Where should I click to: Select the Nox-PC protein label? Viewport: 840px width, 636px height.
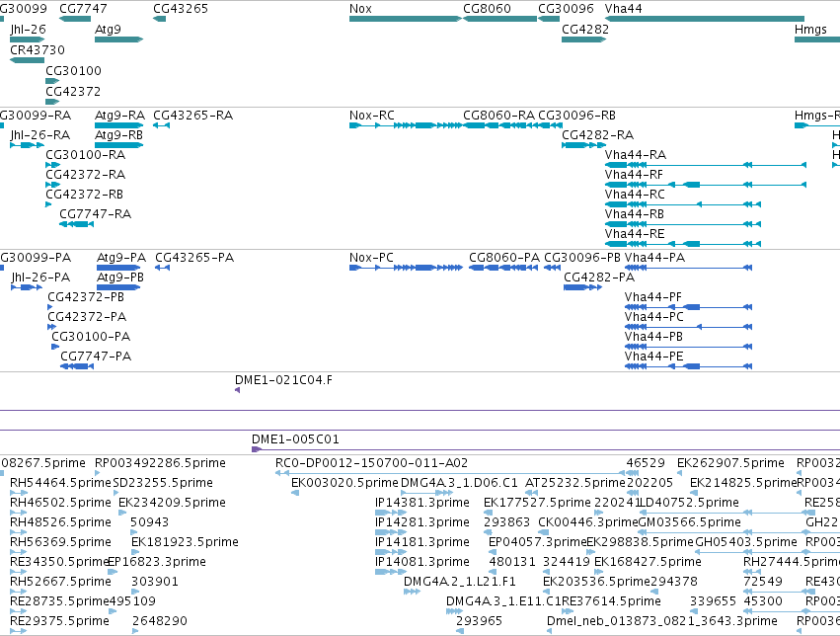371,258
